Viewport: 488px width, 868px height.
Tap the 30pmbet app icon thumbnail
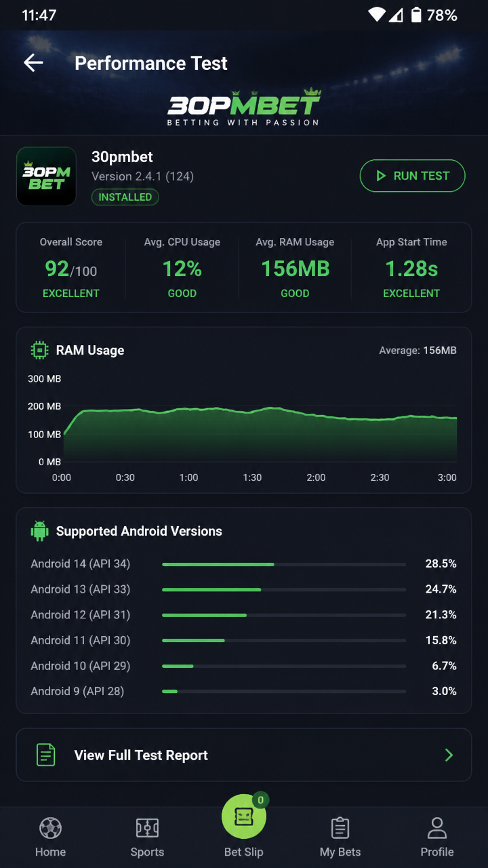pyautogui.click(x=46, y=176)
